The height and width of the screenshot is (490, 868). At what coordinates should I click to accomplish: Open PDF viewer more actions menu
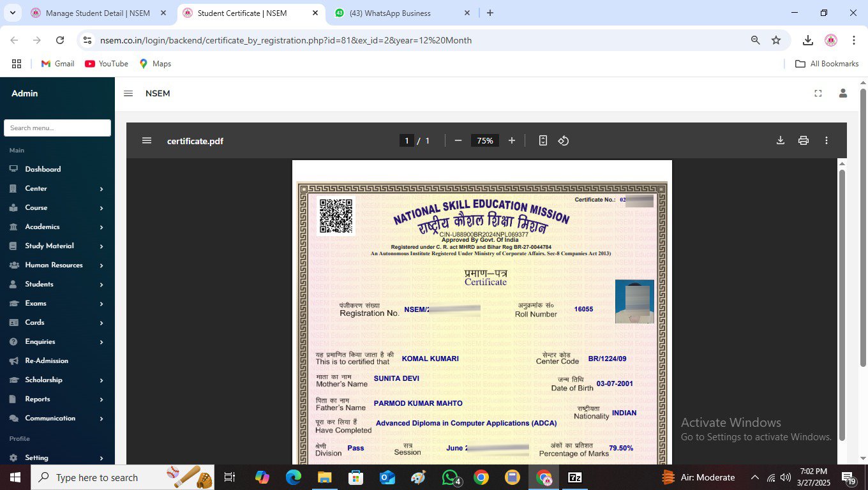coord(827,140)
